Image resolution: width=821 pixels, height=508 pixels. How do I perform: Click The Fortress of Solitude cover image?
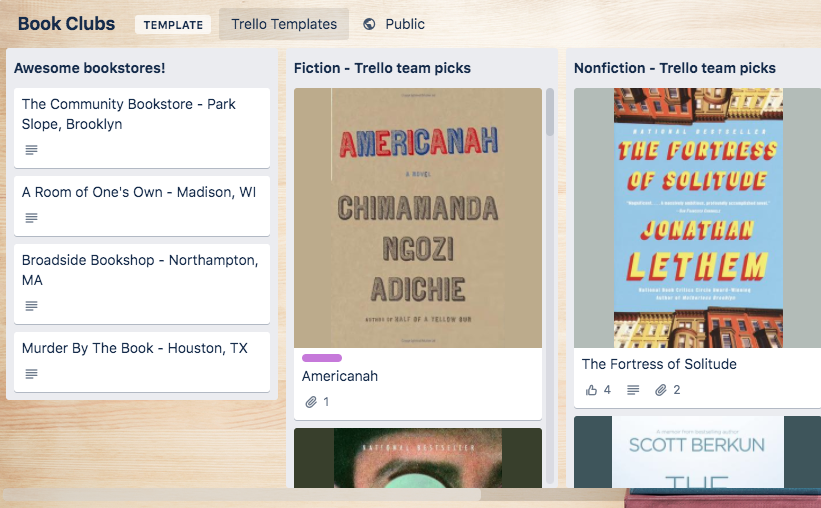tap(698, 218)
